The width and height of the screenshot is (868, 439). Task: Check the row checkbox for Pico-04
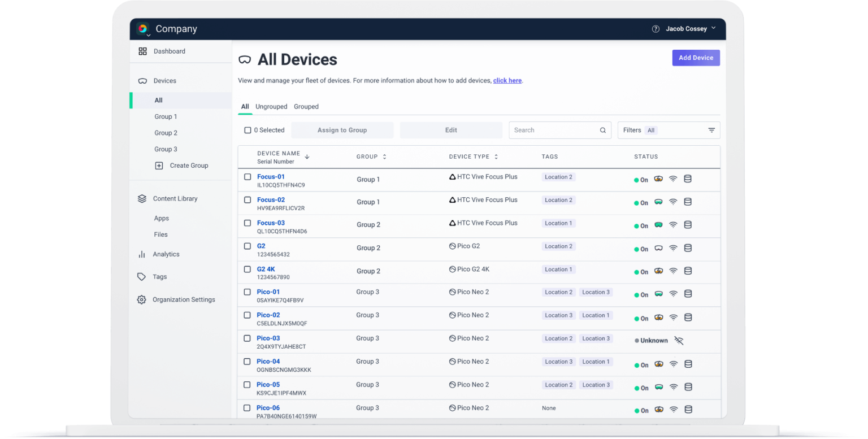[x=248, y=362]
